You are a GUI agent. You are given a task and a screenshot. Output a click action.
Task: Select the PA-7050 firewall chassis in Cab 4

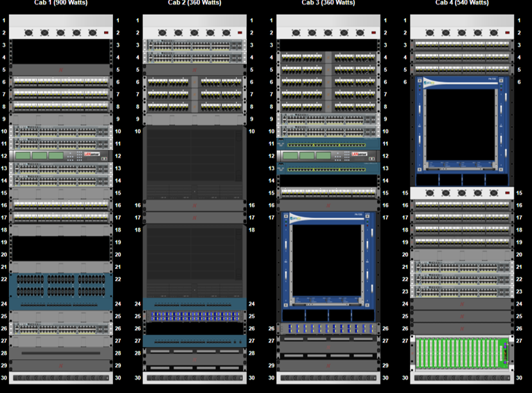(x=461, y=128)
